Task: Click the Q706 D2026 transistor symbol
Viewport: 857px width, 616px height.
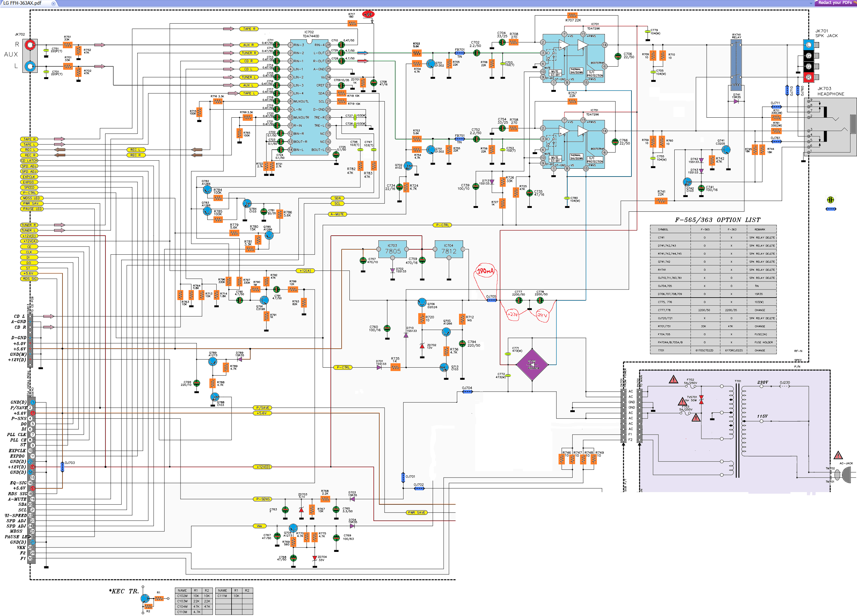Action: (x=422, y=302)
